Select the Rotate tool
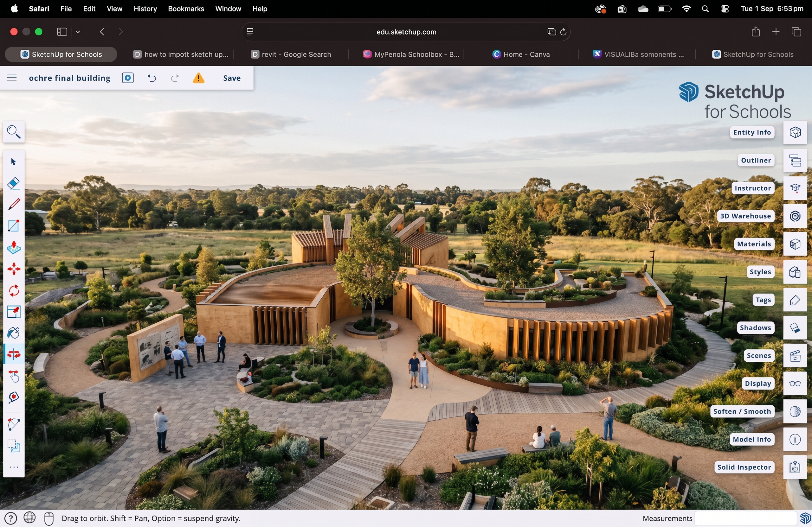 click(x=14, y=291)
